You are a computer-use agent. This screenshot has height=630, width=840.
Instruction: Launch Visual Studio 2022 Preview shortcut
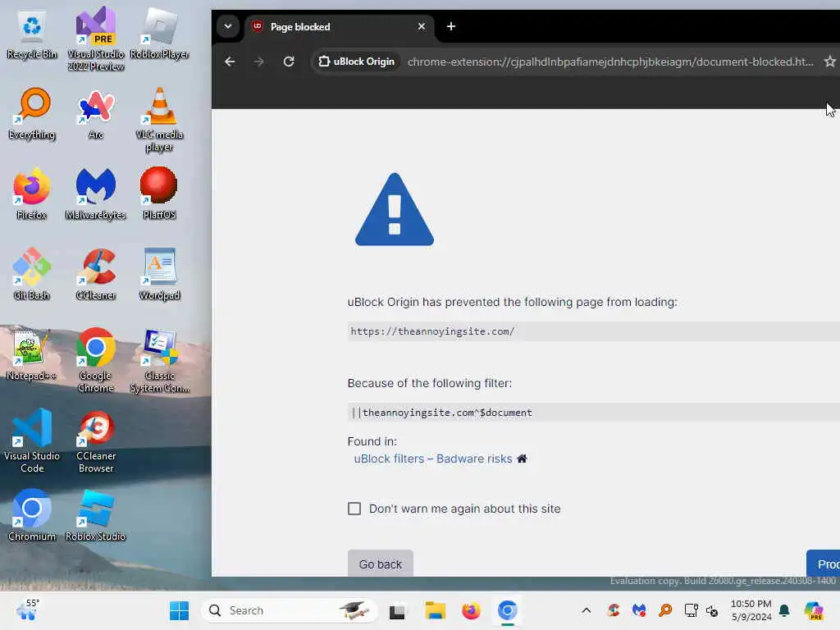tap(95, 39)
